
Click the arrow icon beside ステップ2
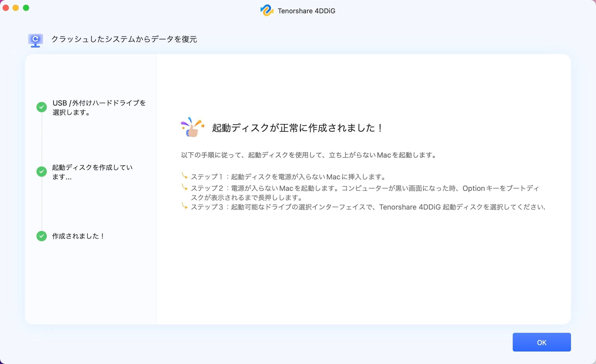pos(185,187)
